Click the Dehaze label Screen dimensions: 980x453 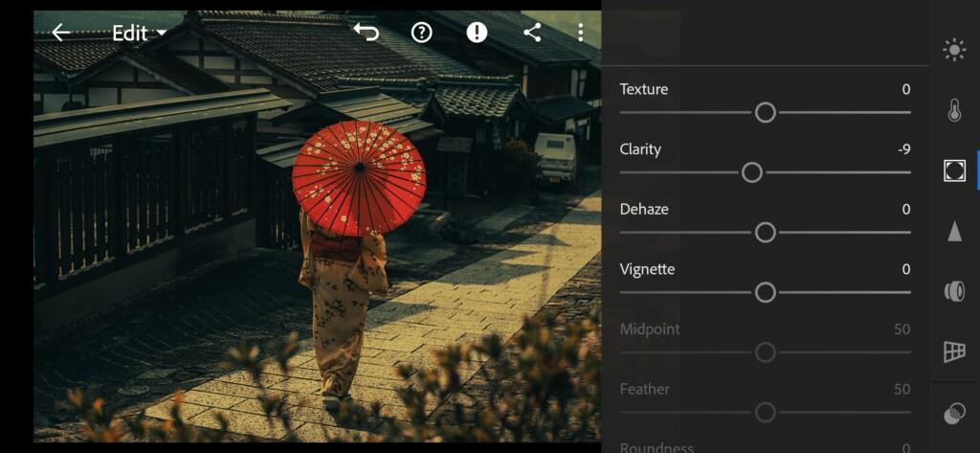(x=644, y=210)
